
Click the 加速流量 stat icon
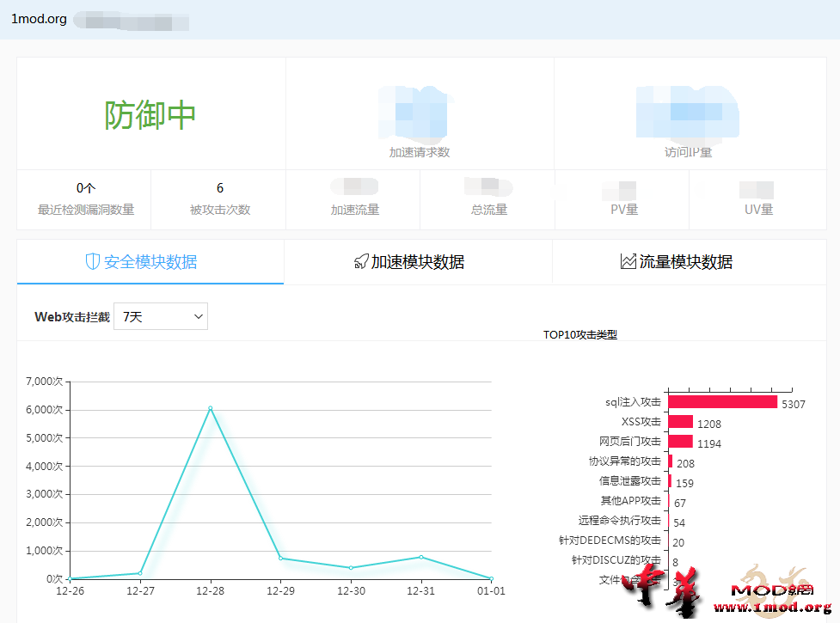(355, 186)
